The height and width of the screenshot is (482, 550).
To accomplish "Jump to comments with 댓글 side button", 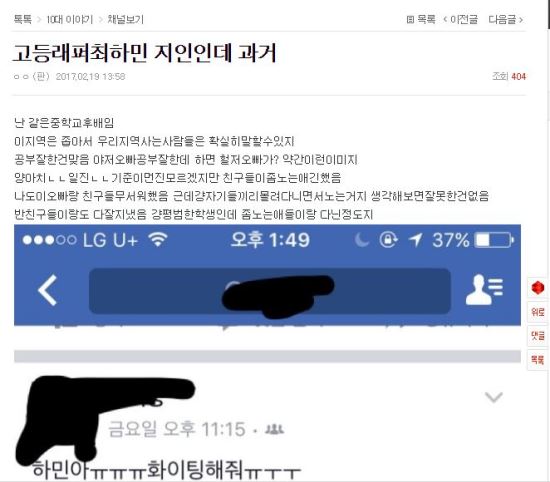I will click(538, 336).
